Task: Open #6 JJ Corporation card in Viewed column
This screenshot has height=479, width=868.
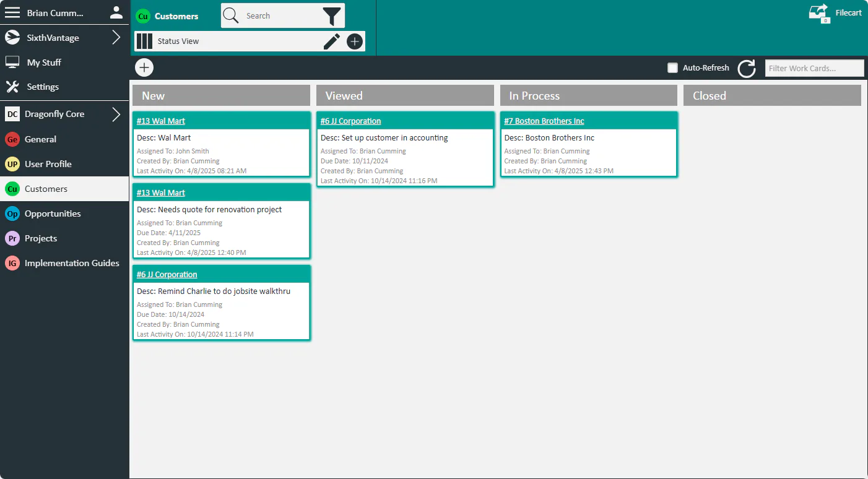Action: pyautogui.click(x=350, y=121)
